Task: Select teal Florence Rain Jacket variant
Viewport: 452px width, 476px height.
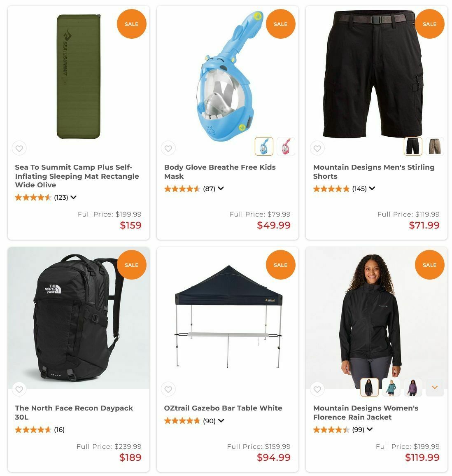Action: tap(391, 387)
